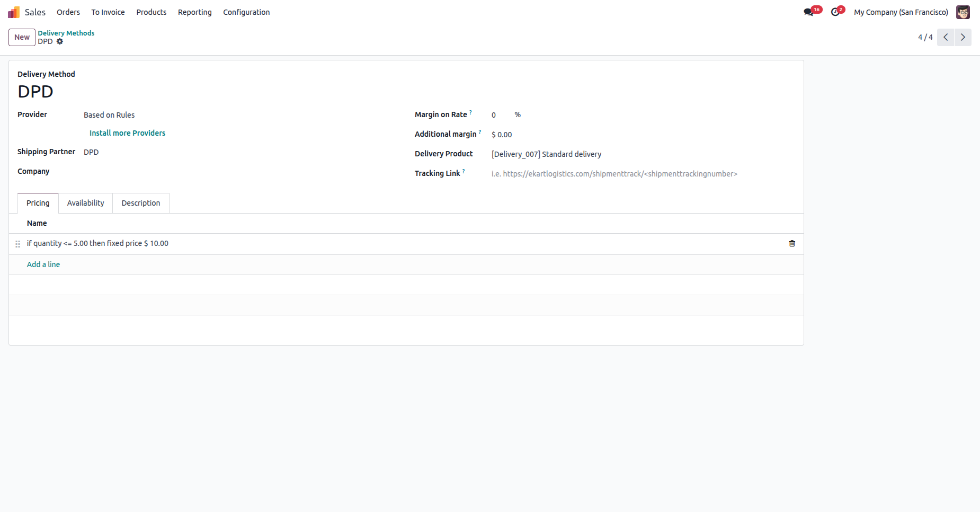
Task: Click Install more Providers link
Action: click(x=127, y=133)
